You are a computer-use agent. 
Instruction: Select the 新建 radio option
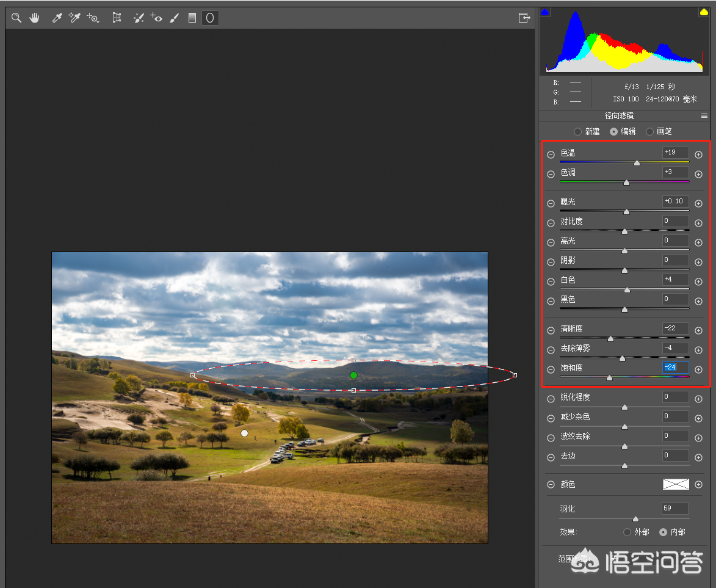(x=577, y=131)
